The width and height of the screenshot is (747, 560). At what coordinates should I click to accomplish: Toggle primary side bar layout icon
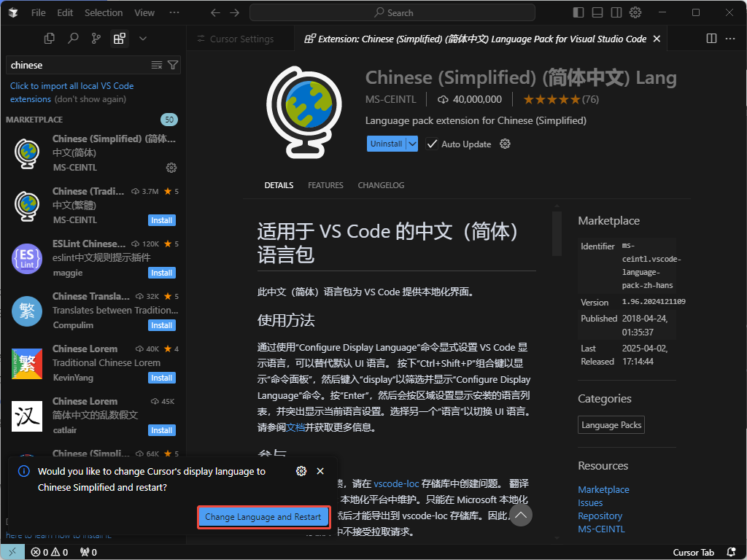point(578,13)
